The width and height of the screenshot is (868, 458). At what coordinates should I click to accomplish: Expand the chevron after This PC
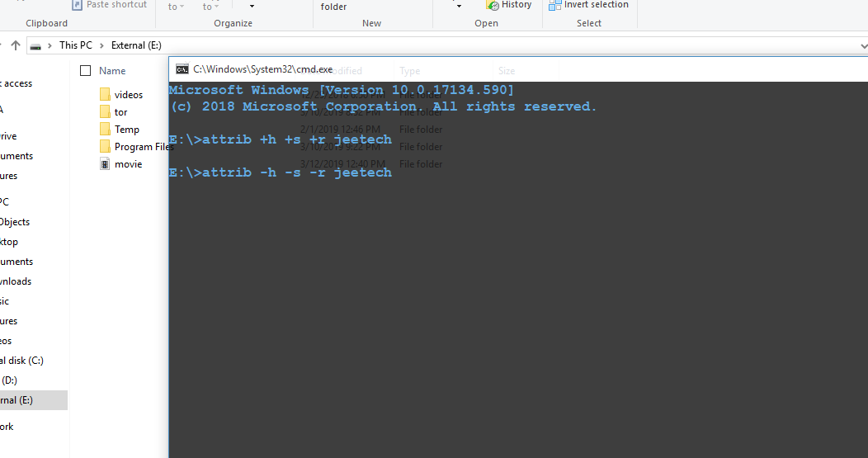[x=101, y=45]
